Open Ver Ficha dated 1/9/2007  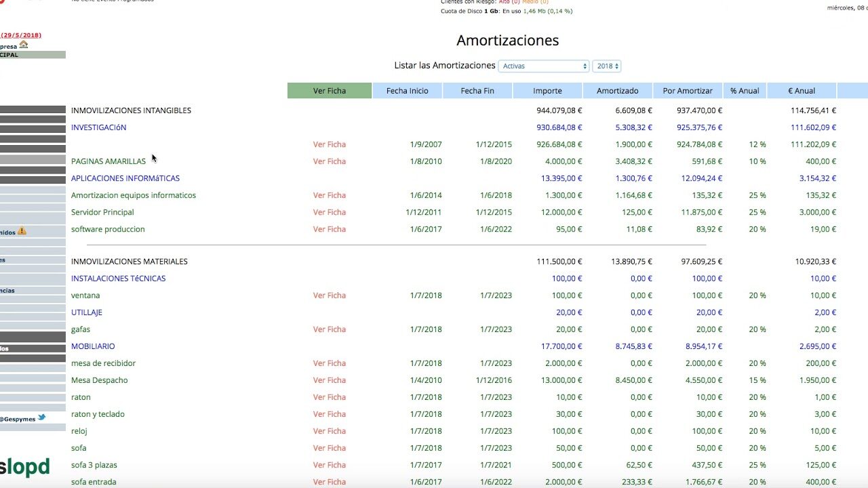[x=330, y=144]
